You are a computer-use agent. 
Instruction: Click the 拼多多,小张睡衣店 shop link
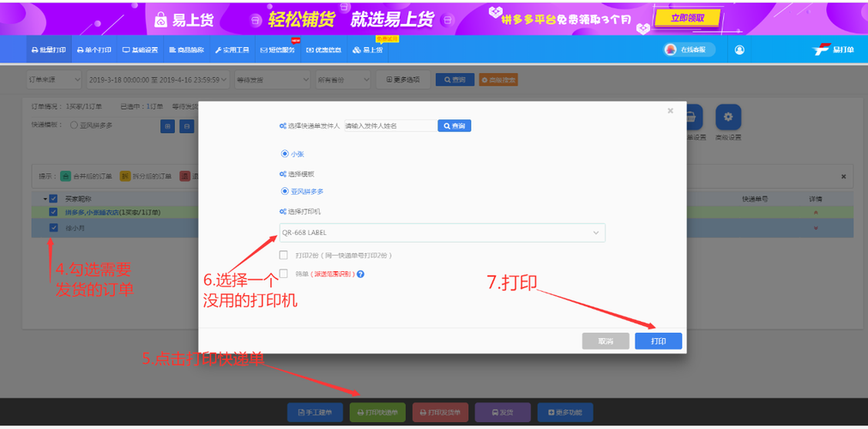(x=113, y=212)
